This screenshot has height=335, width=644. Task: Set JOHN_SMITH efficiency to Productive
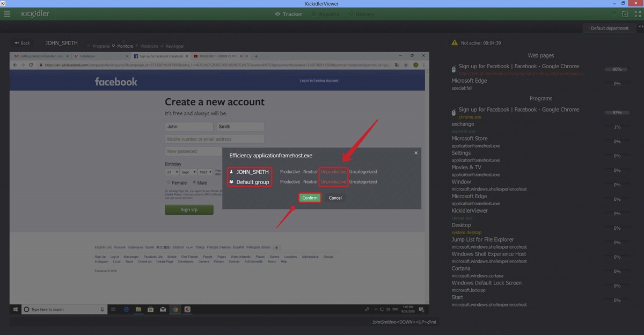[x=290, y=172]
